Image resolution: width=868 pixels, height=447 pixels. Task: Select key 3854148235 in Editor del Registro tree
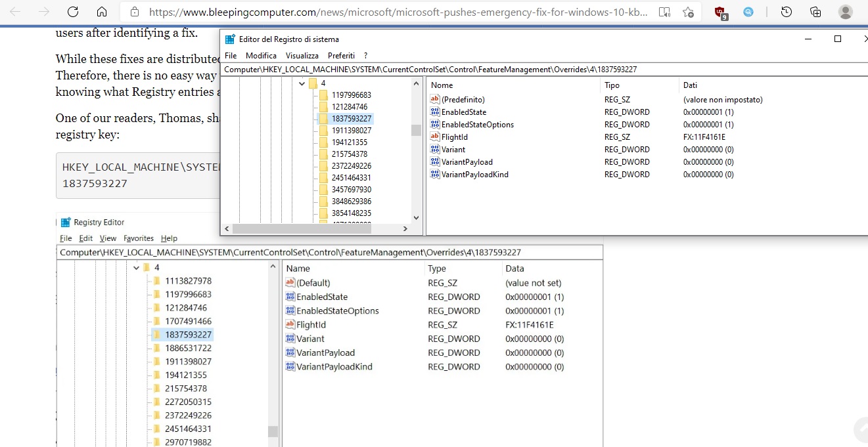(352, 213)
